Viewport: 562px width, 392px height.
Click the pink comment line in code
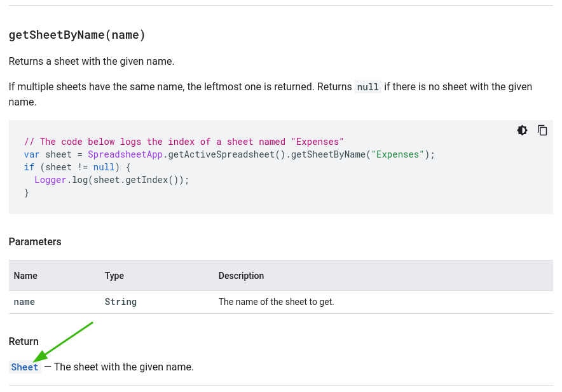(184, 142)
